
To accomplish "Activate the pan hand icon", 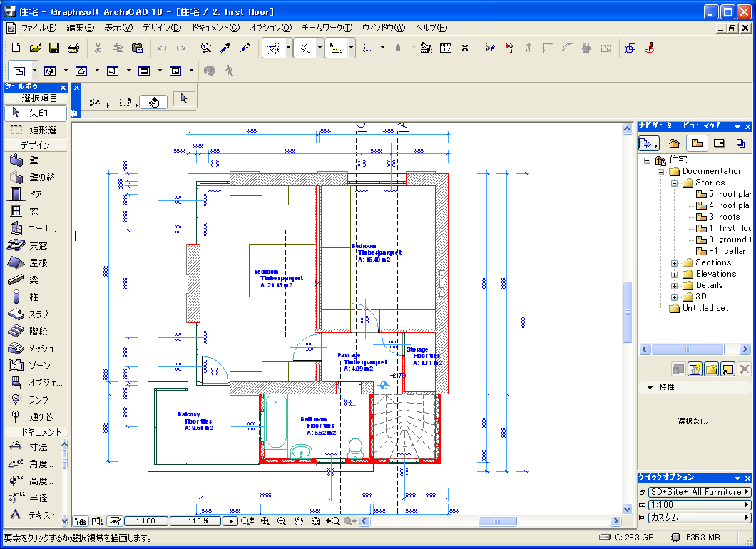I will click(299, 521).
